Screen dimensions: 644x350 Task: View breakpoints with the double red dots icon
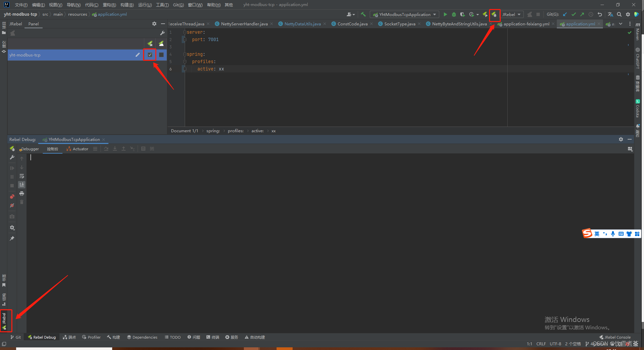pos(12,196)
